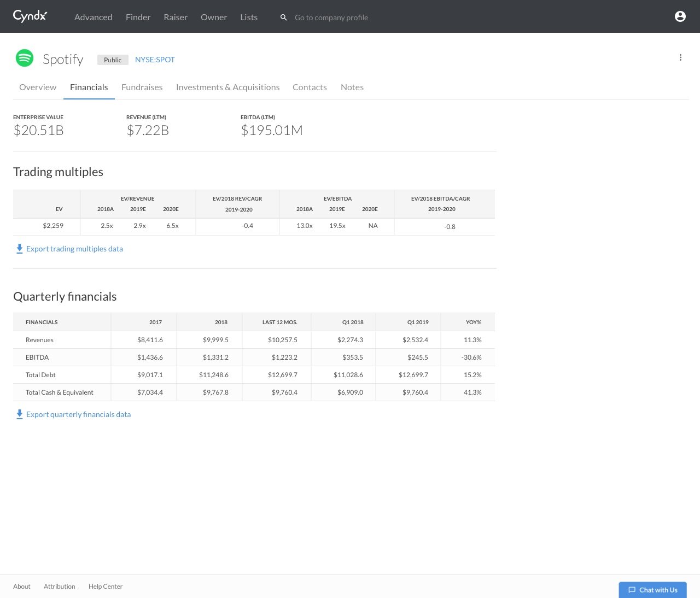The image size is (700, 598).
Task: Click the 2017 EBITDA $1,436.6 cell
Action: pos(150,357)
